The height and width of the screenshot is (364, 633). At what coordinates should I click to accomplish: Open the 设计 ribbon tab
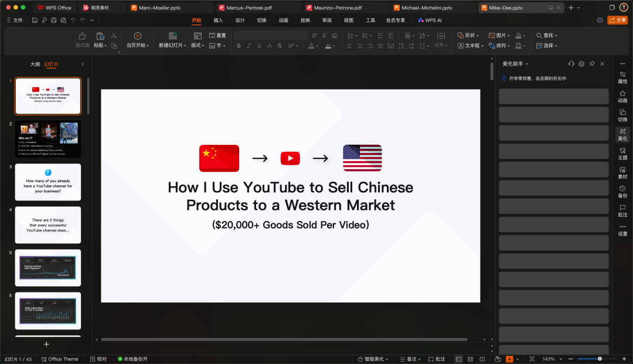click(240, 20)
